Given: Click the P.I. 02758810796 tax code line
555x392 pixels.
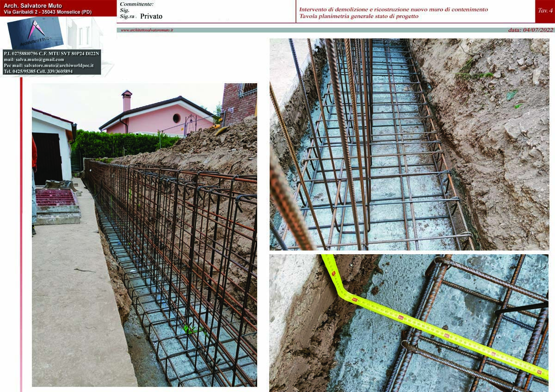Looking at the screenshot, I should click(51, 54).
